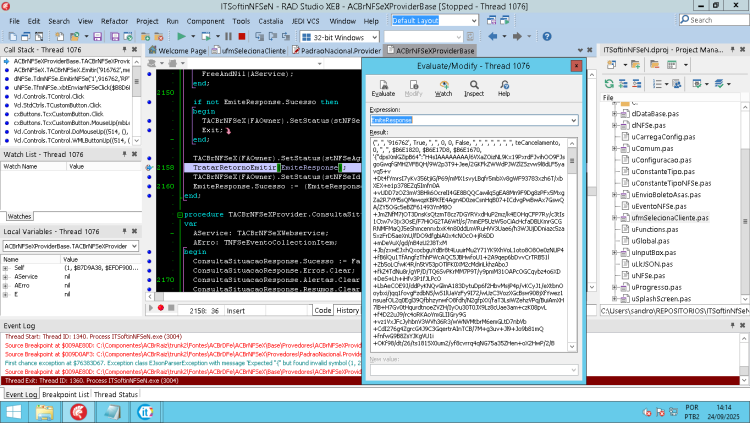Switch to the Thread Status tab
This screenshot has height=423, width=750.
click(x=116, y=394)
